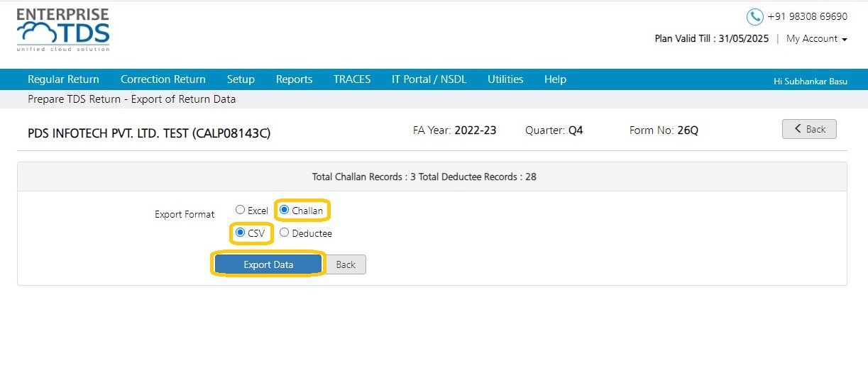The image size is (868, 380).
Task: Open the IT Portal / NSDL menu
Action: 429,79
